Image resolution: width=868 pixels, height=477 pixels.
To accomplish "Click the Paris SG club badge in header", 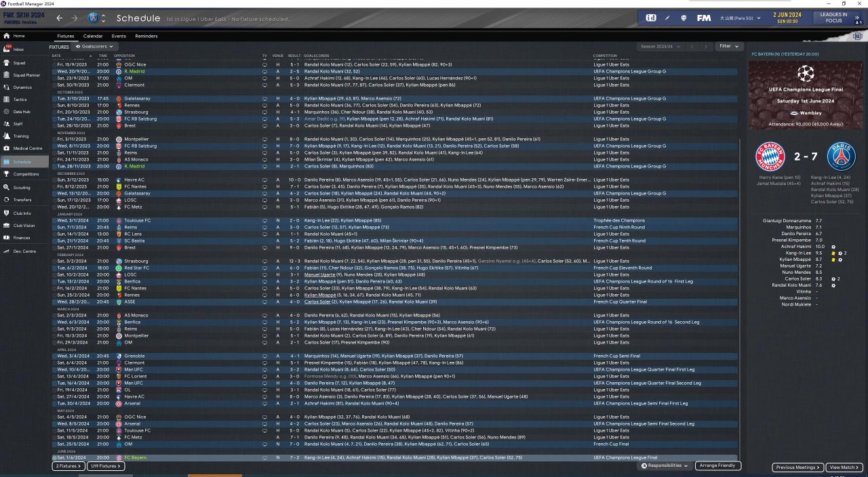I will [94, 18].
